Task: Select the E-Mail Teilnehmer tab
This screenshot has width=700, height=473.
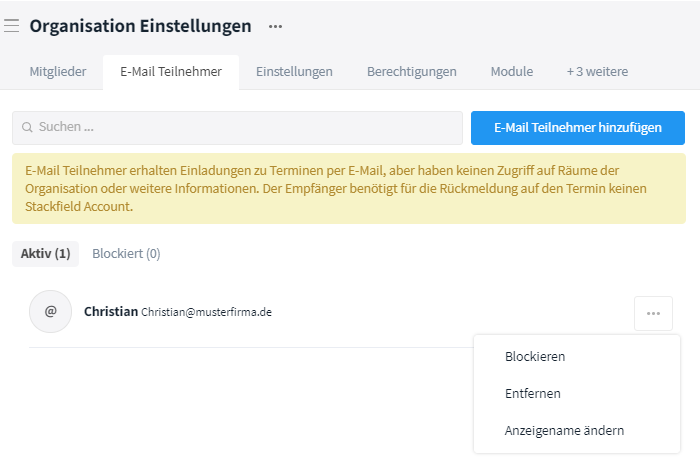Action: (x=170, y=72)
